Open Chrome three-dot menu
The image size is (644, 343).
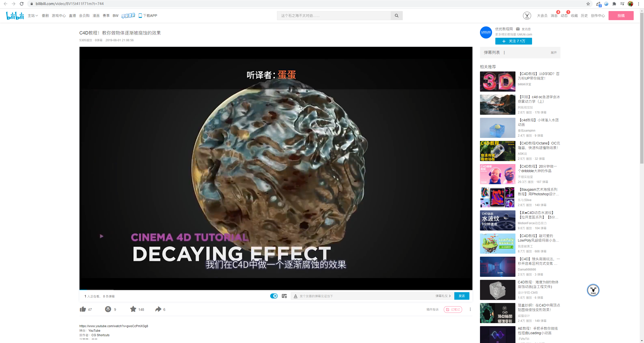638,4
